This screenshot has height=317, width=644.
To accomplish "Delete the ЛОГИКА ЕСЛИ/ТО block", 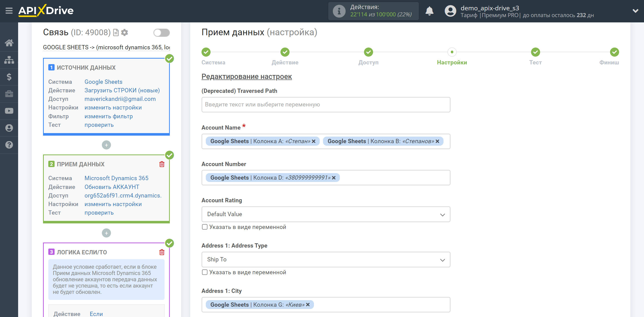I will 162,252.
